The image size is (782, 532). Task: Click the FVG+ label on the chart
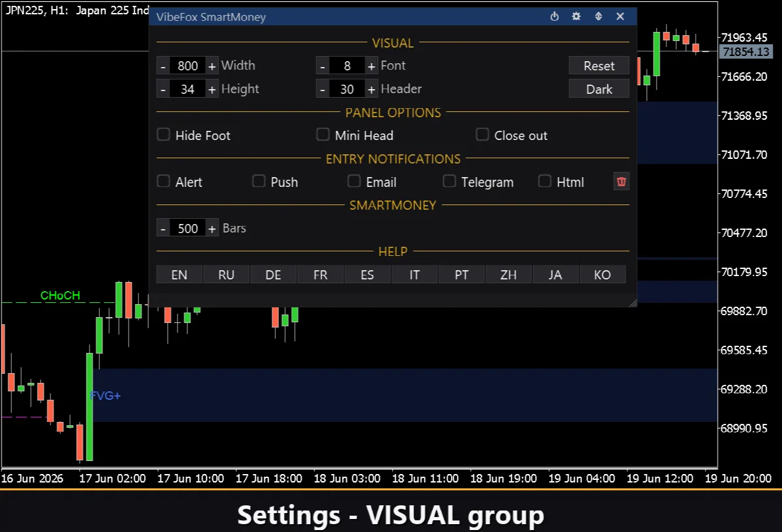pyautogui.click(x=106, y=395)
